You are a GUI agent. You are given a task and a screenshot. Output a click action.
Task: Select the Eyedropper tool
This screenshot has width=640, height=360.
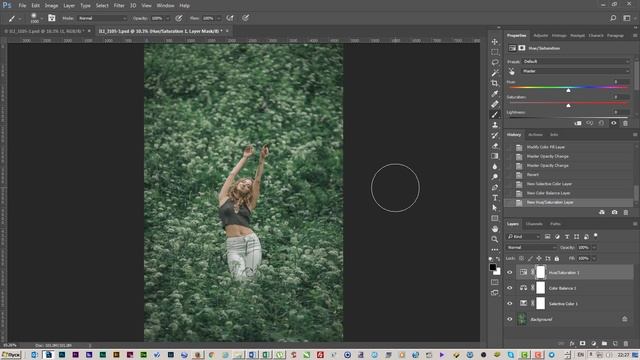[495, 94]
